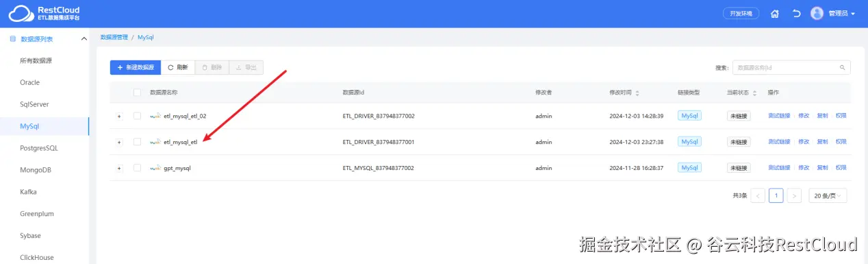Click the Refresh button

(178, 67)
